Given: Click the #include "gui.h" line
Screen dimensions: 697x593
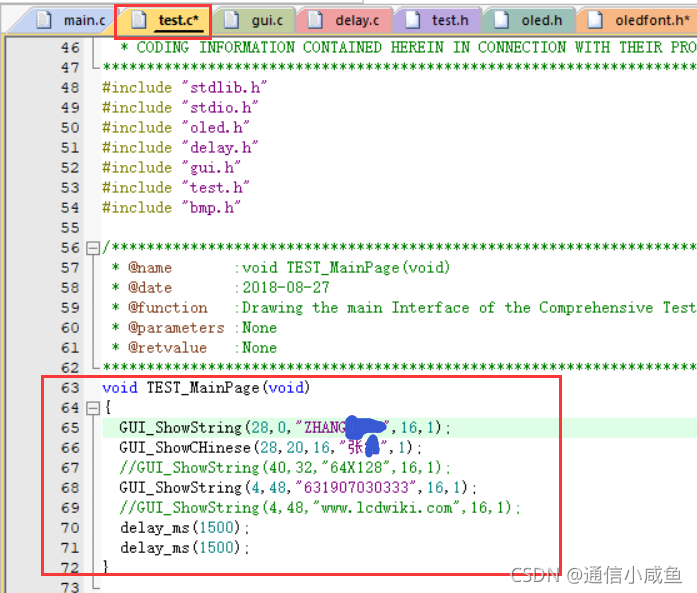Looking at the screenshot, I should pyautogui.click(x=172, y=168).
